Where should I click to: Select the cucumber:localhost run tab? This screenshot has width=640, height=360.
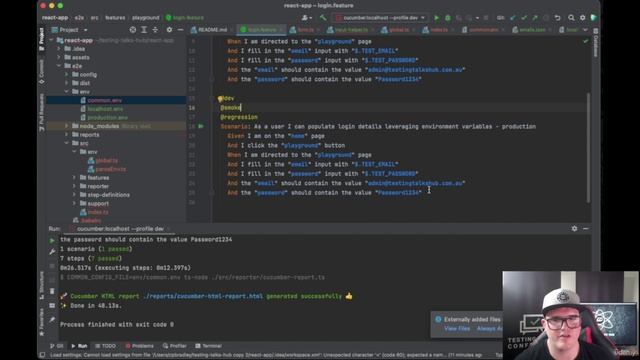pos(120,229)
